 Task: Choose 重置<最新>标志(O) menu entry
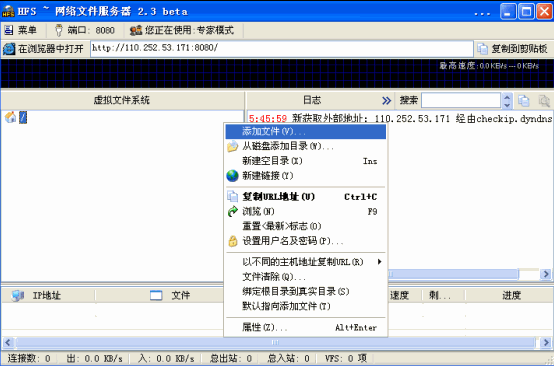(306, 226)
